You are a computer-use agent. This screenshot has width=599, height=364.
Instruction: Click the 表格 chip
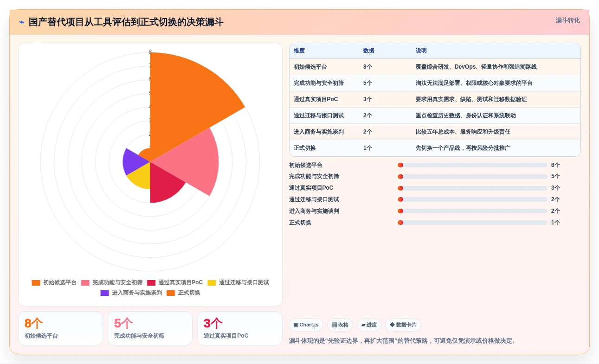coord(340,325)
